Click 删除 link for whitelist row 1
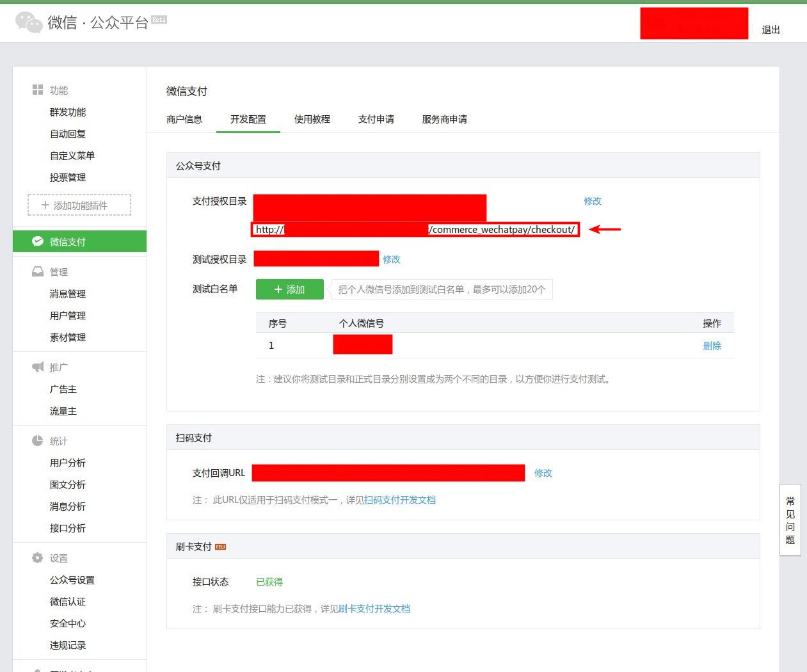This screenshot has height=672, width=807. coord(712,346)
